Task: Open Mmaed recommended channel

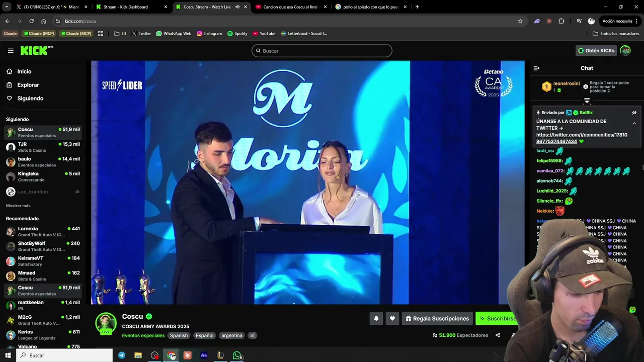Action: [43, 276]
